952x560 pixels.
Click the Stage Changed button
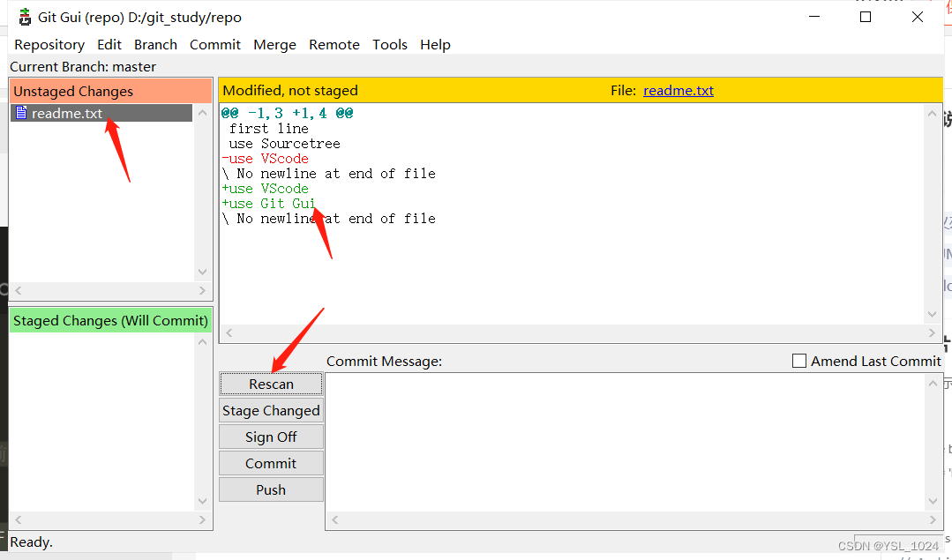[271, 411]
